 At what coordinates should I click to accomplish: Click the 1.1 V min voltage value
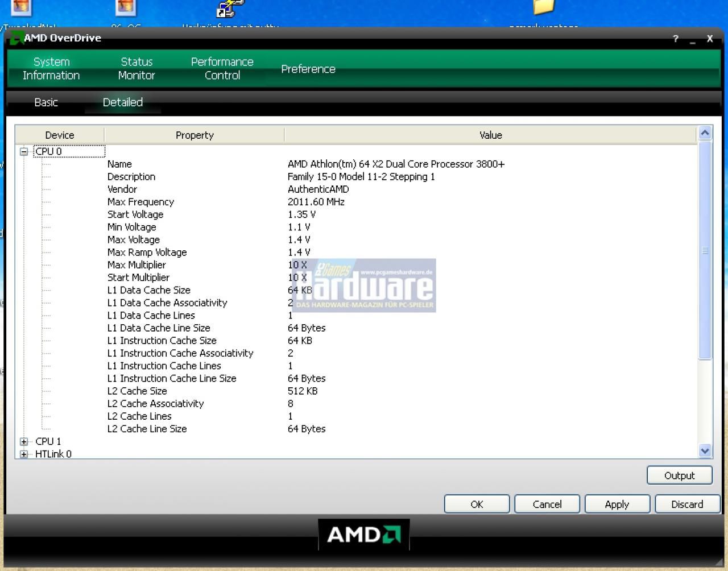tap(299, 227)
